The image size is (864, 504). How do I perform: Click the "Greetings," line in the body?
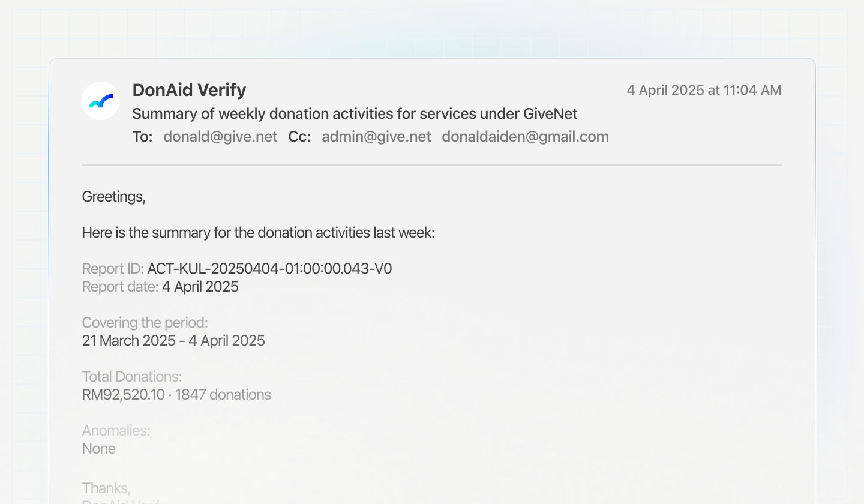click(x=114, y=197)
